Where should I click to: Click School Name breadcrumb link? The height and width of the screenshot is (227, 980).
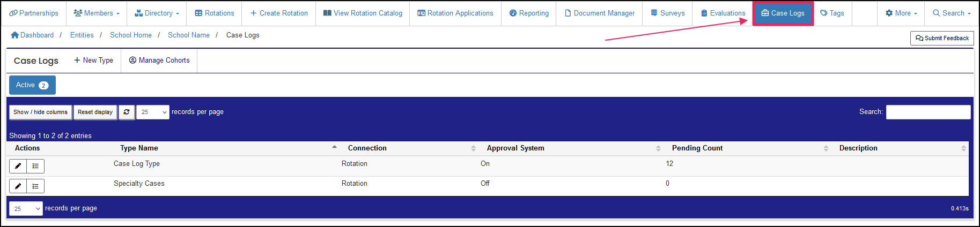coord(189,35)
